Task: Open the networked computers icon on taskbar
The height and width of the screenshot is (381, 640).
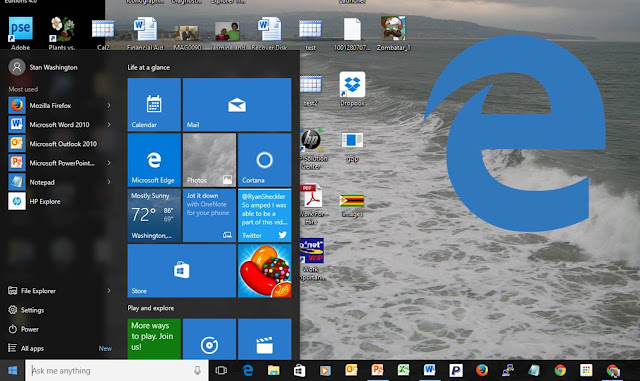Action: (x=508, y=370)
